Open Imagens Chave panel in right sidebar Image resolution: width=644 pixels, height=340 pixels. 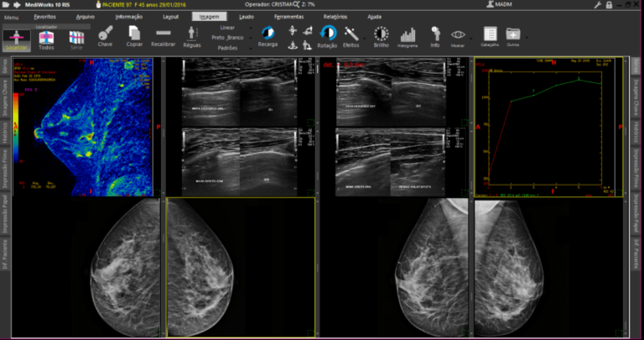click(636, 97)
